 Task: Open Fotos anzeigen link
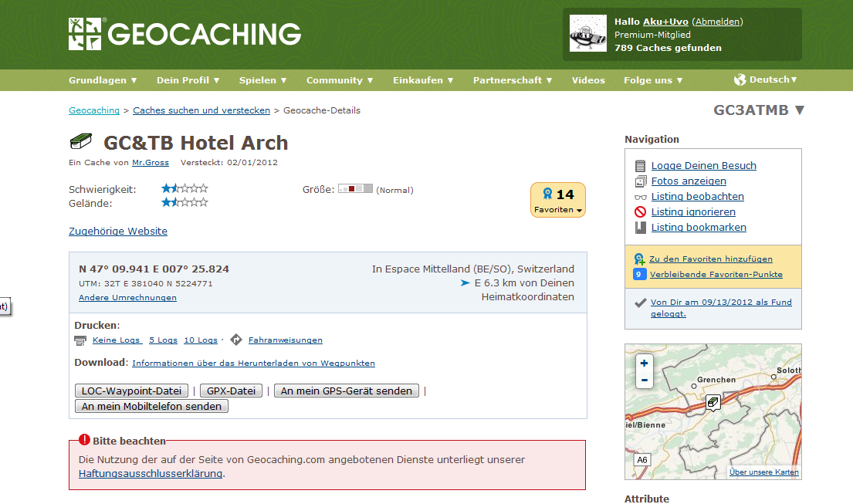pyautogui.click(x=689, y=181)
